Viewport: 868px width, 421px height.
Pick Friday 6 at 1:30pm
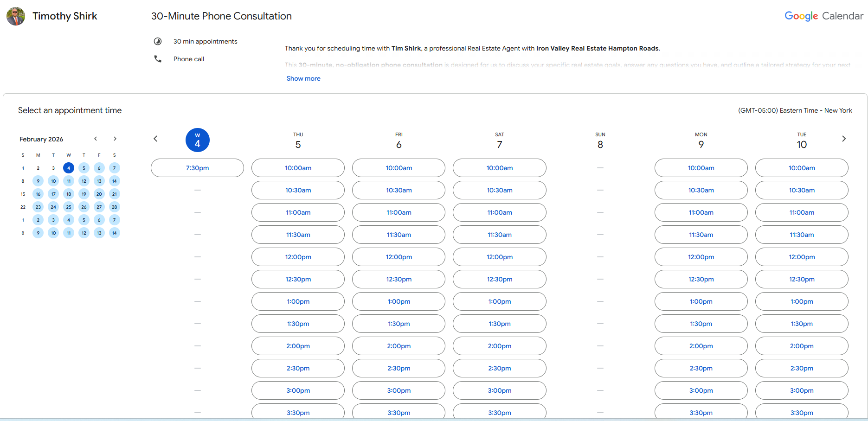[399, 324]
